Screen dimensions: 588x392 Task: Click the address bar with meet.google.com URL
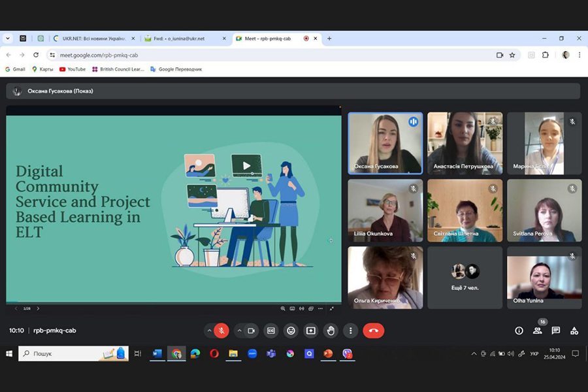(x=283, y=55)
